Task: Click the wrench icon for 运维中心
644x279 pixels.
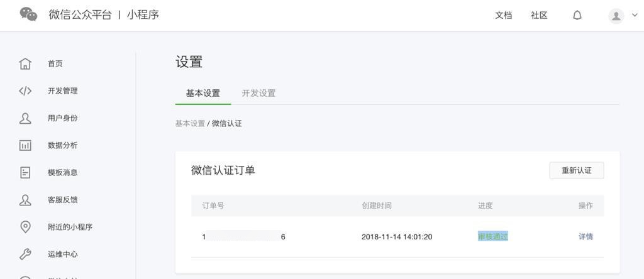Action: click(25, 254)
